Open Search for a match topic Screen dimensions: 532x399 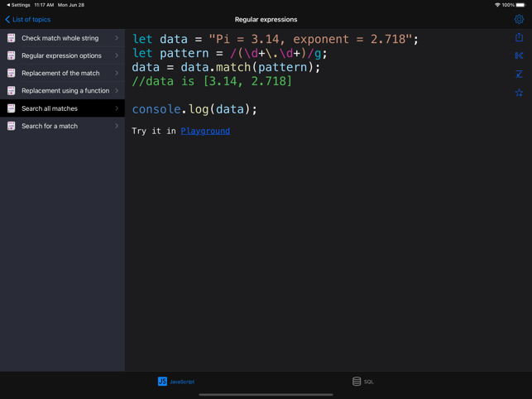(50, 126)
